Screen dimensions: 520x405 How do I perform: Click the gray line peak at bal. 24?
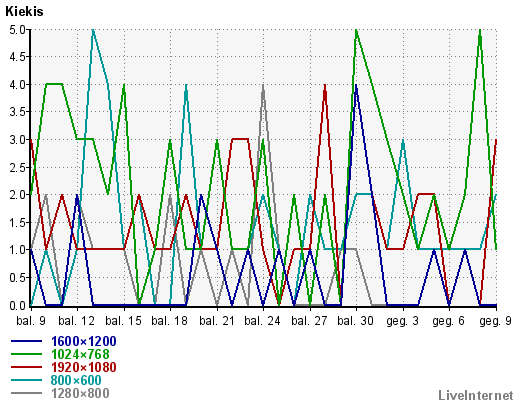point(263,86)
